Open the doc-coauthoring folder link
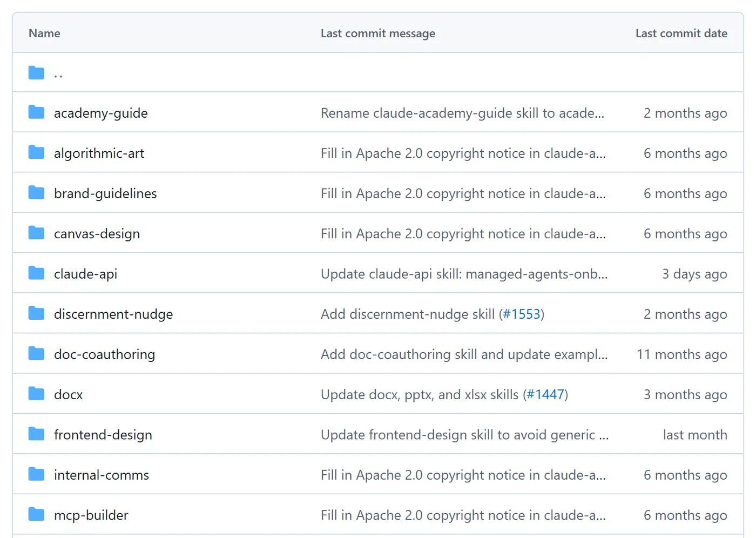756x538 pixels. pyautogui.click(x=104, y=354)
